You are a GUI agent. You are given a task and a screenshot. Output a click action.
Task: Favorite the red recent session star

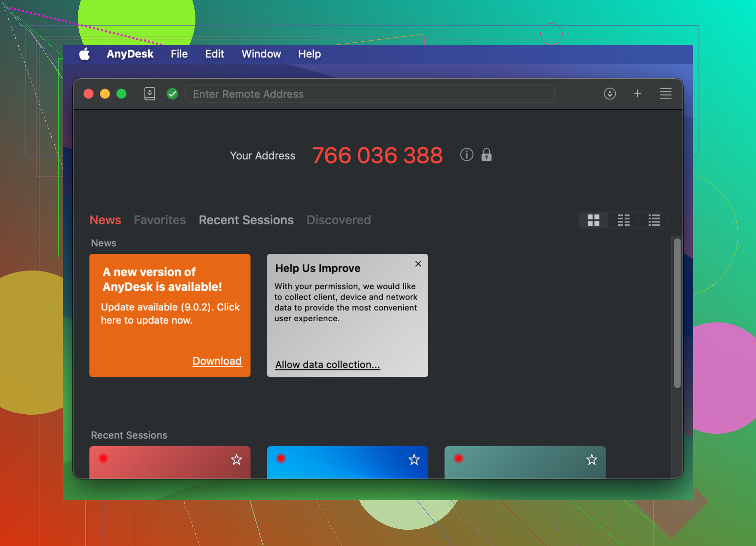coord(237,459)
